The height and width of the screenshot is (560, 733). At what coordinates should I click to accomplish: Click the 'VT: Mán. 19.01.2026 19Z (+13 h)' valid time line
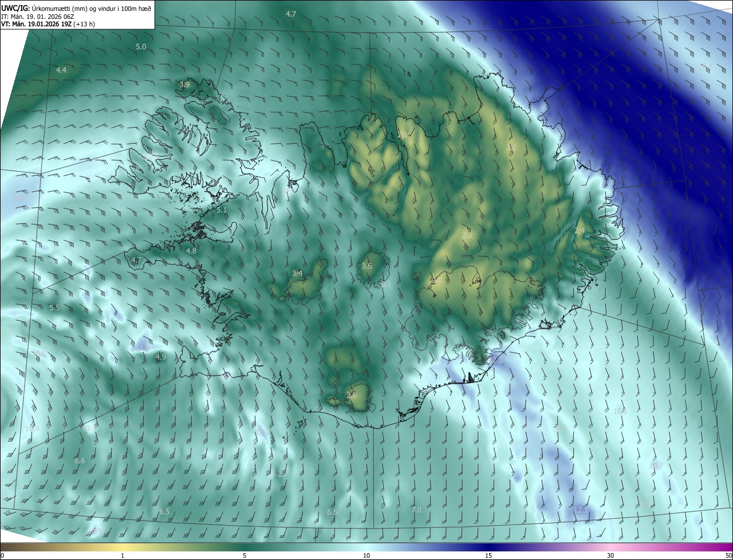(x=48, y=24)
